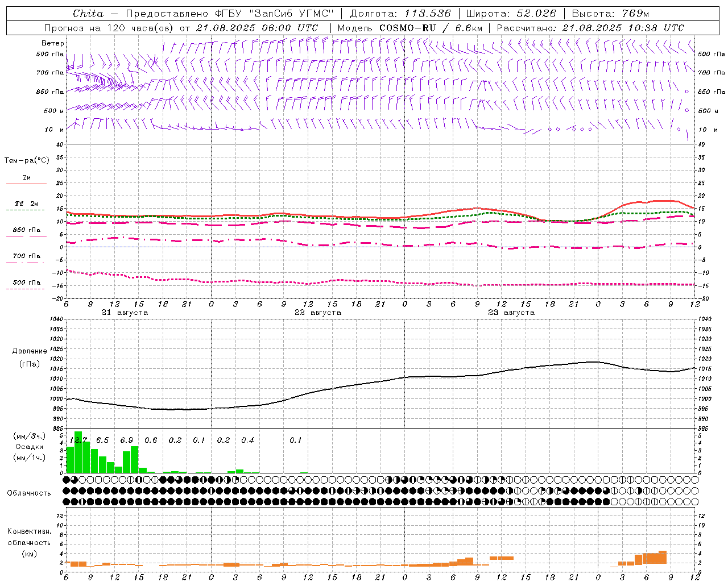Click the "Давление" pressure panel label
Screen dimensions: 728x582
click(x=30, y=351)
